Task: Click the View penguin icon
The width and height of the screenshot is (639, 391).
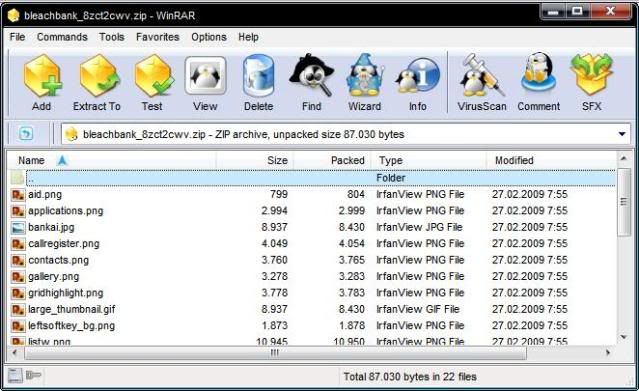Action: pyautogui.click(x=205, y=76)
